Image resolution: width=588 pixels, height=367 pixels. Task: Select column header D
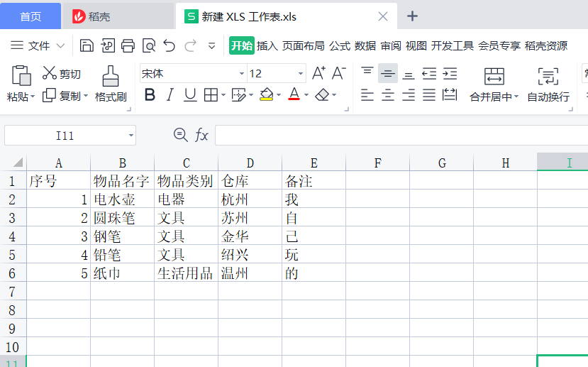click(250, 163)
